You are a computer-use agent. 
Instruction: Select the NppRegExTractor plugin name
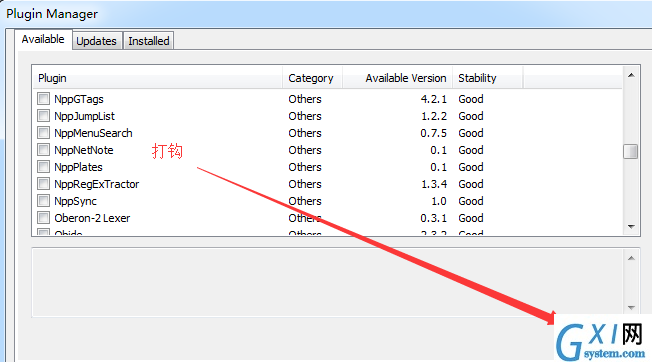(96, 184)
